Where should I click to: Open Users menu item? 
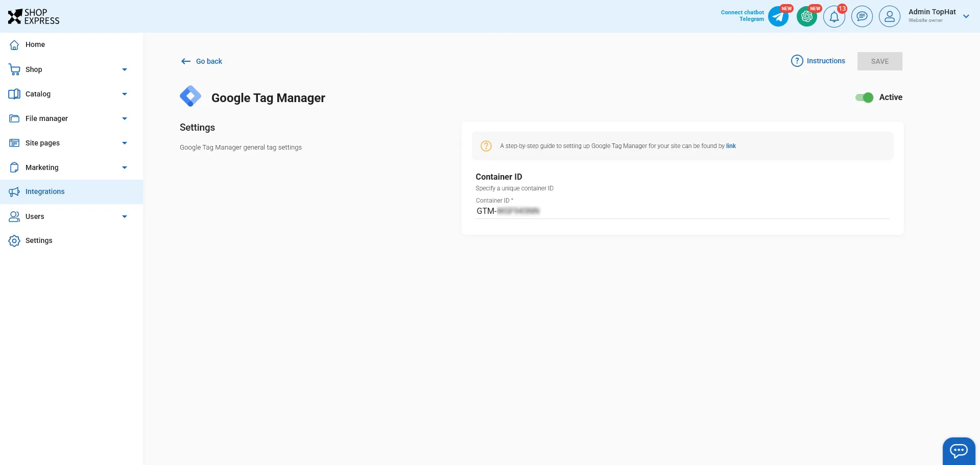point(71,216)
